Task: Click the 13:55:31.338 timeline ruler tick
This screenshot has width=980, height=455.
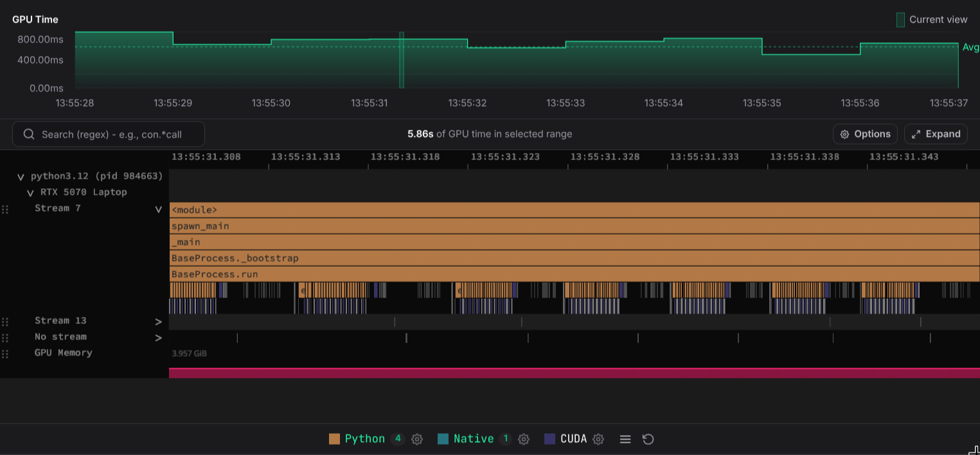Action: point(805,157)
